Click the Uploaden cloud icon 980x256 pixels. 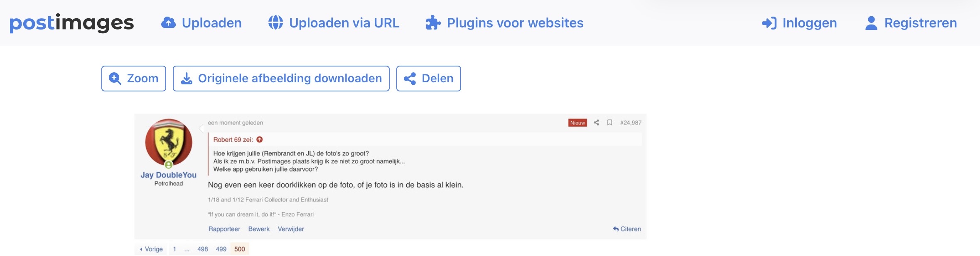pyautogui.click(x=168, y=22)
